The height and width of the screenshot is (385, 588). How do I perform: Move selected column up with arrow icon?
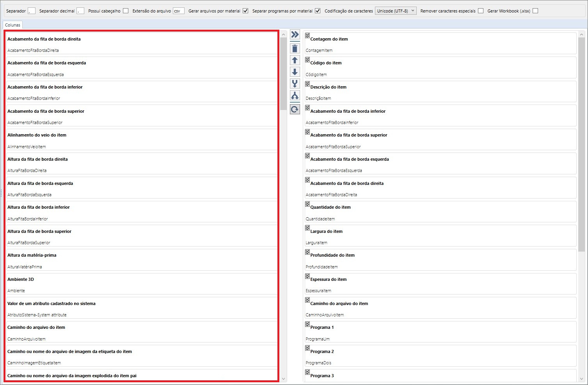[x=295, y=60]
